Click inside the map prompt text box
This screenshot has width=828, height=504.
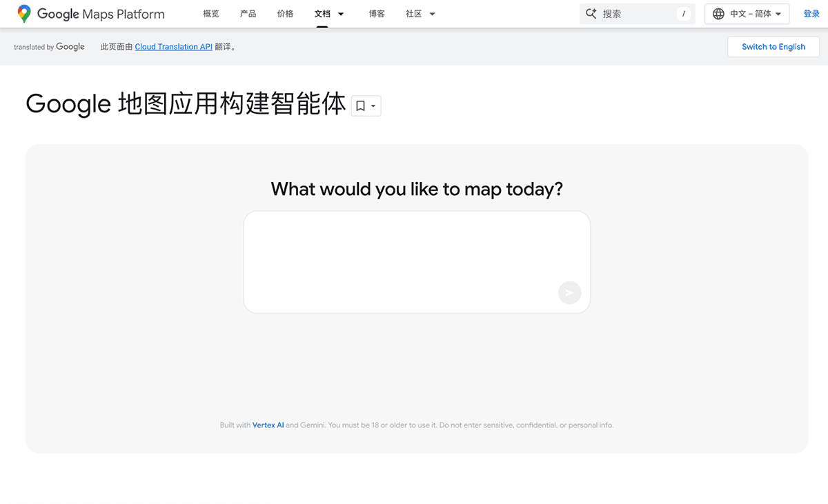(x=416, y=262)
